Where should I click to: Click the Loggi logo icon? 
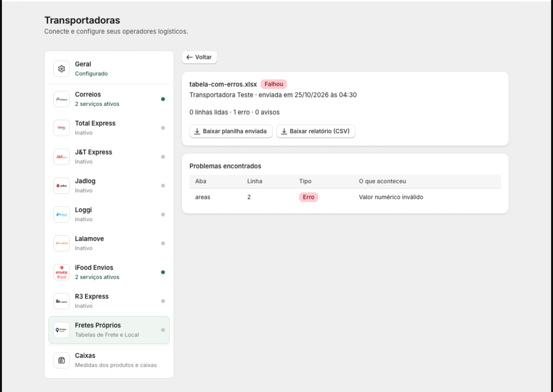coord(62,215)
